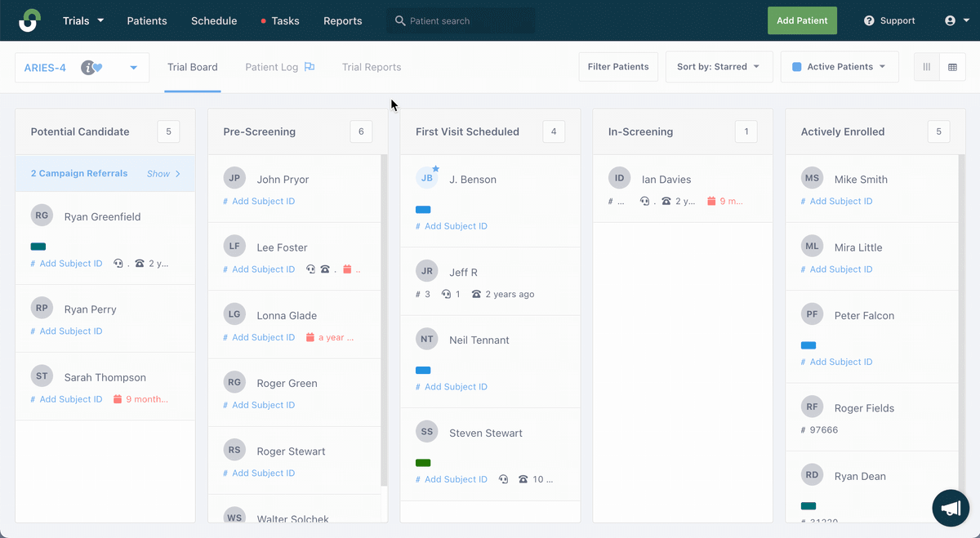Click the Pre-Screening column scrollbar
Image resolution: width=980 pixels, height=538 pixels.
[x=385, y=321]
